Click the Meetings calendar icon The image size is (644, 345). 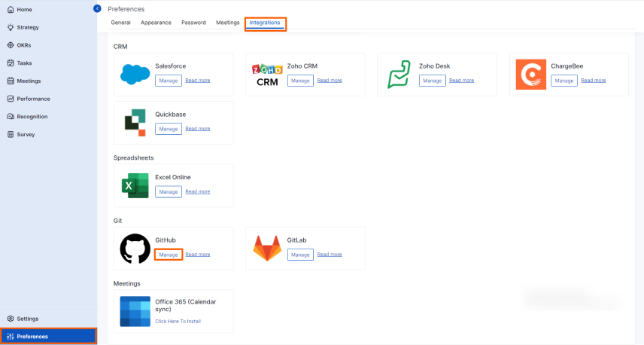click(x=11, y=81)
